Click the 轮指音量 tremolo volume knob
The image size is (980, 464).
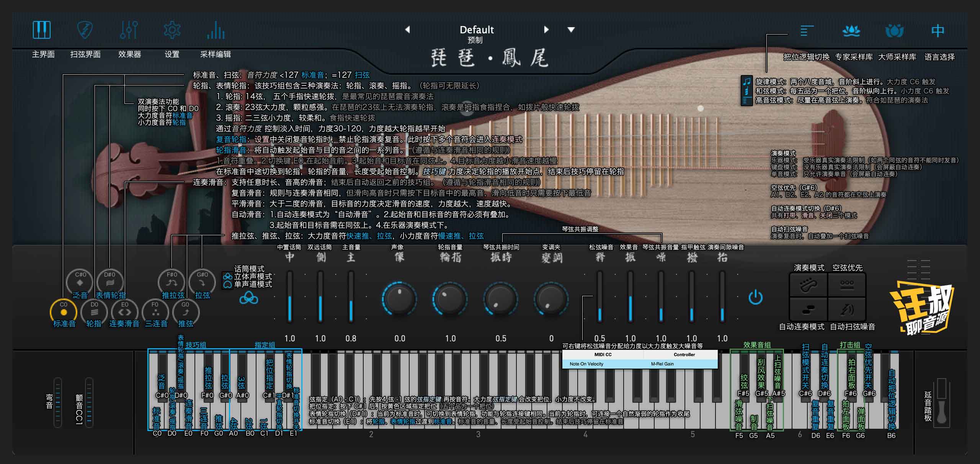pos(450,298)
